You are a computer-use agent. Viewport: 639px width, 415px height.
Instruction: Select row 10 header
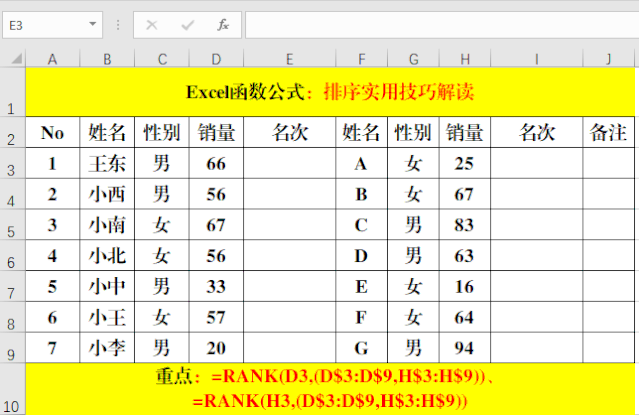pyautogui.click(x=12, y=389)
